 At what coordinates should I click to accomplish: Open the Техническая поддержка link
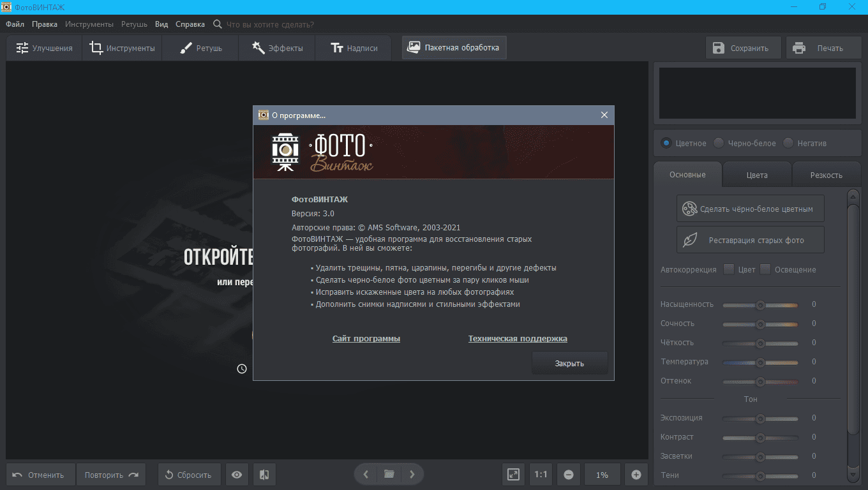tap(518, 339)
